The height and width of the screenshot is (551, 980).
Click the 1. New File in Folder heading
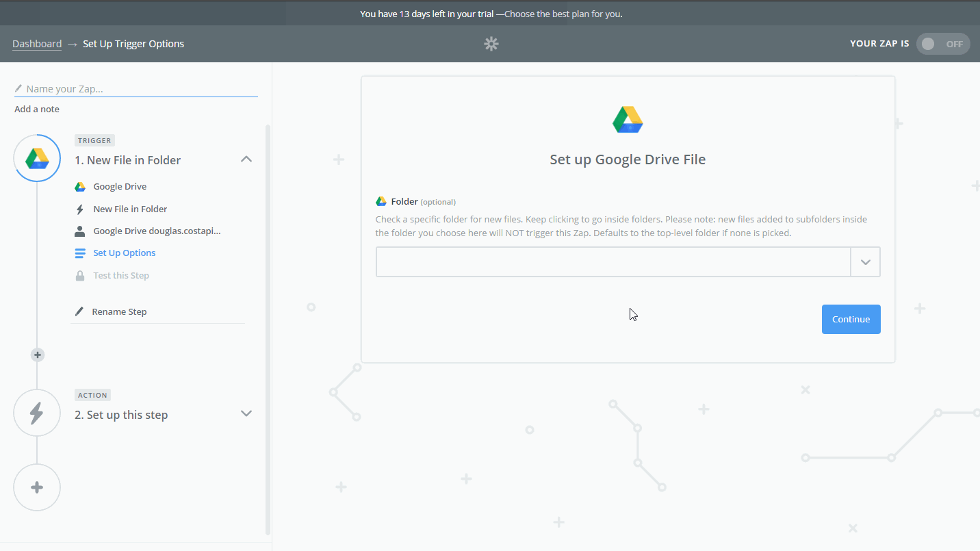(127, 160)
